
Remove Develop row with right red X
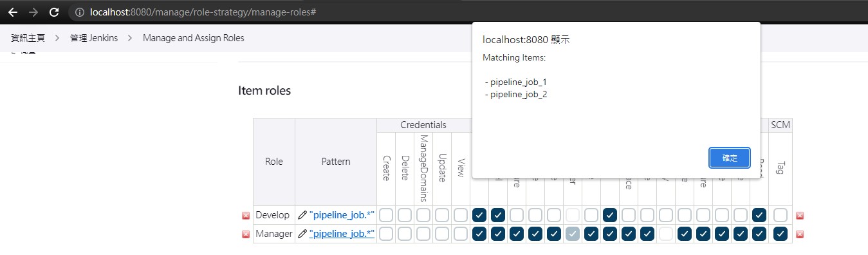(x=800, y=216)
